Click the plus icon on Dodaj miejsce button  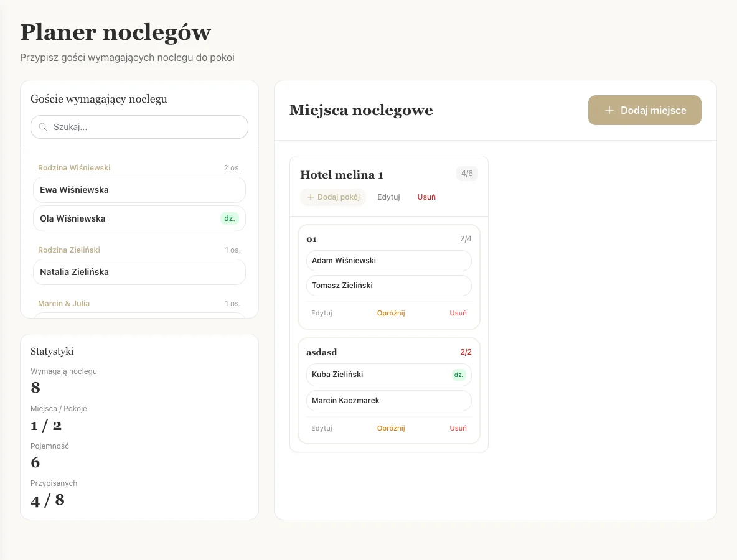click(609, 110)
